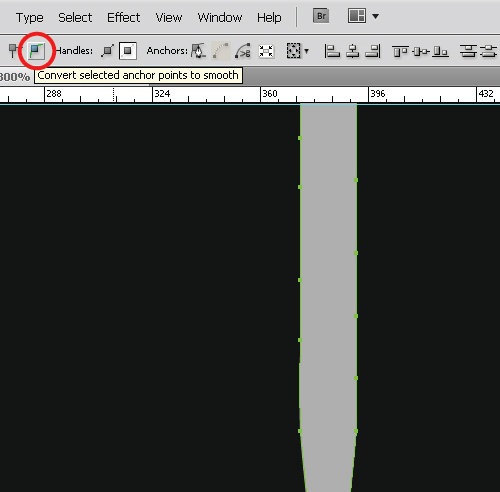Show handles for multiple selected anchor points

click(x=108, y=51)
